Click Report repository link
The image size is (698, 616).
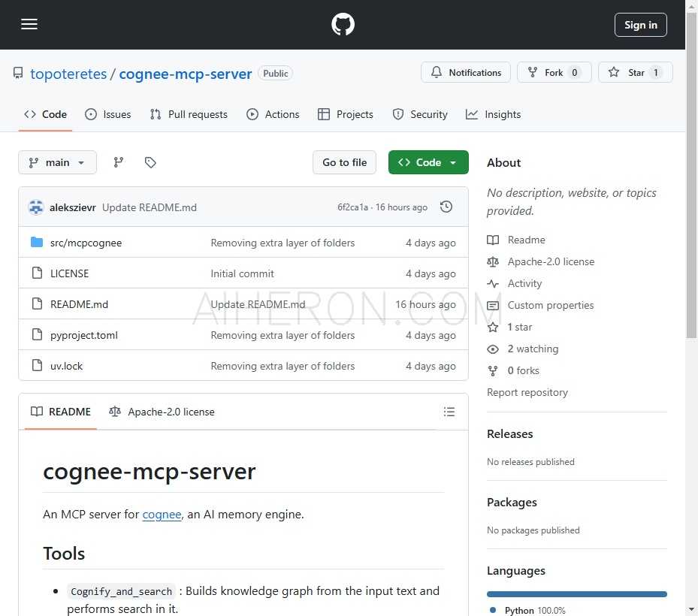[527, 393]
